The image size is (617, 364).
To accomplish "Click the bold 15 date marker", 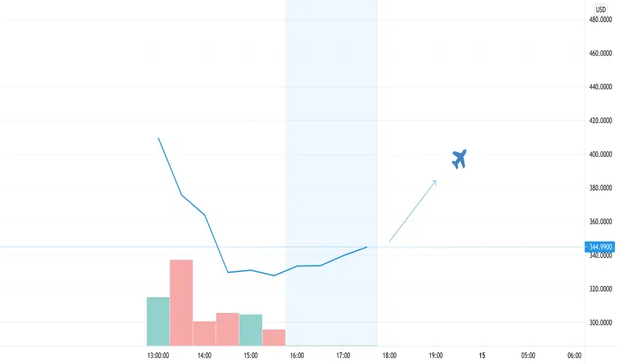I will point(482,355).
